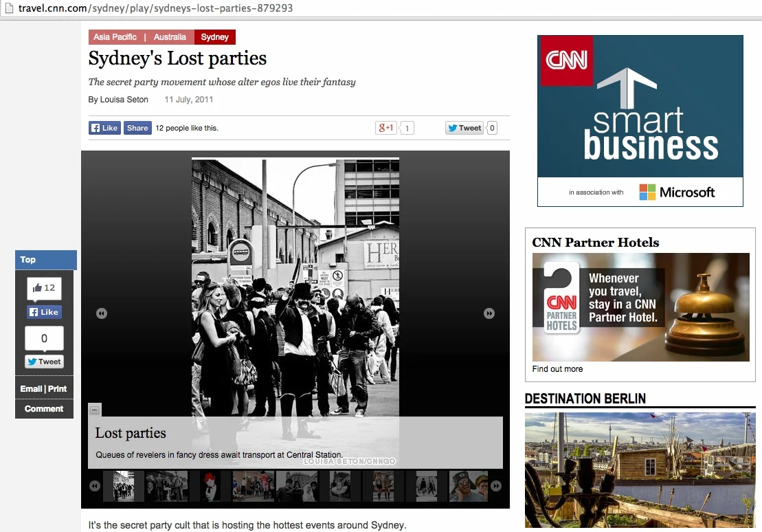This screenshot has height=532, width=762.
Task: Collapse the photo caption with the minus icon
Action: coord(94,409)
